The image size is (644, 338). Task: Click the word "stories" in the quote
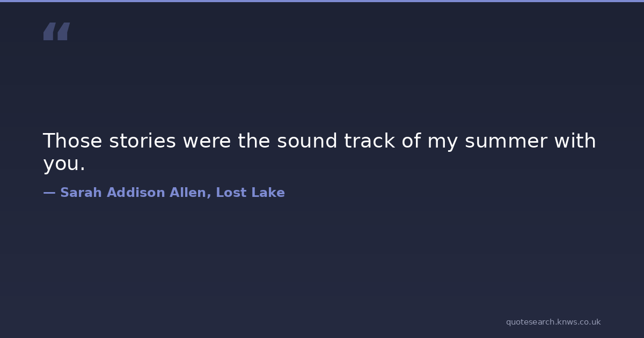(x=142, y=141)
